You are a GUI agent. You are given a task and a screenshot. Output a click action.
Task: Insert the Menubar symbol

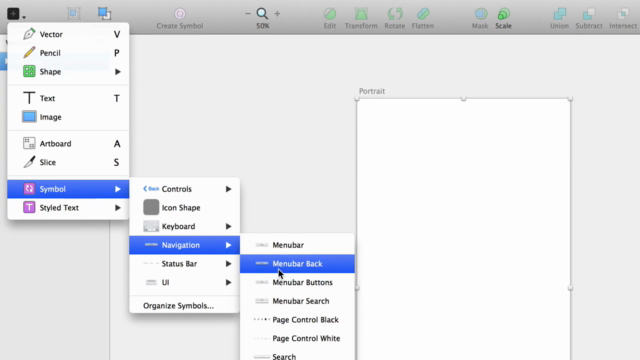tap(297, 245)
